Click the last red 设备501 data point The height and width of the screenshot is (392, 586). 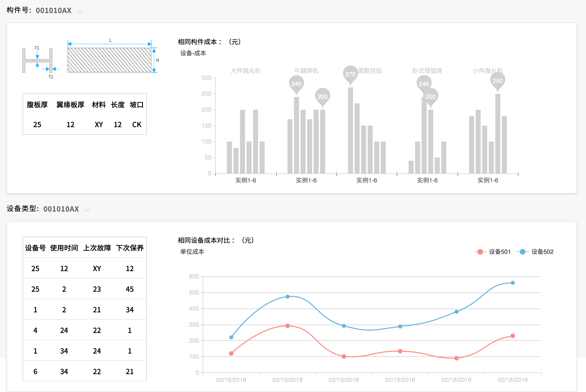point(513,336)
